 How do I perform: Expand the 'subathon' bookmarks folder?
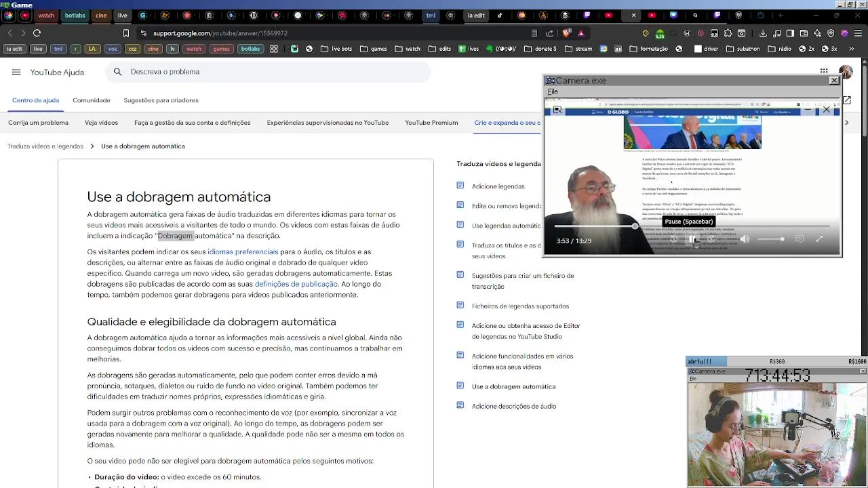743,49
